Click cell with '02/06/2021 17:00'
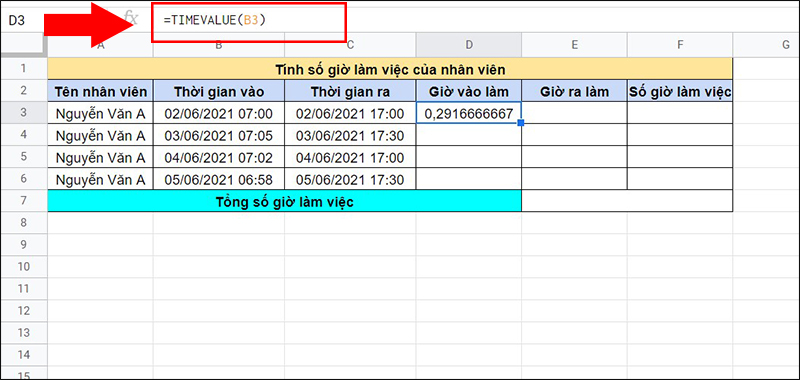 (x=351, y=113)
